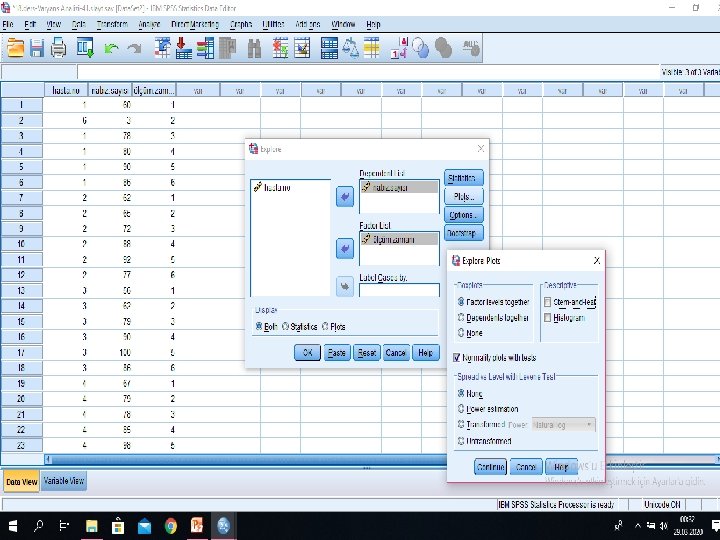The height and width of the screenshot is (540, 720).
Task: Click the Open data document toolbar icon
Action: (x=15, y=48)
